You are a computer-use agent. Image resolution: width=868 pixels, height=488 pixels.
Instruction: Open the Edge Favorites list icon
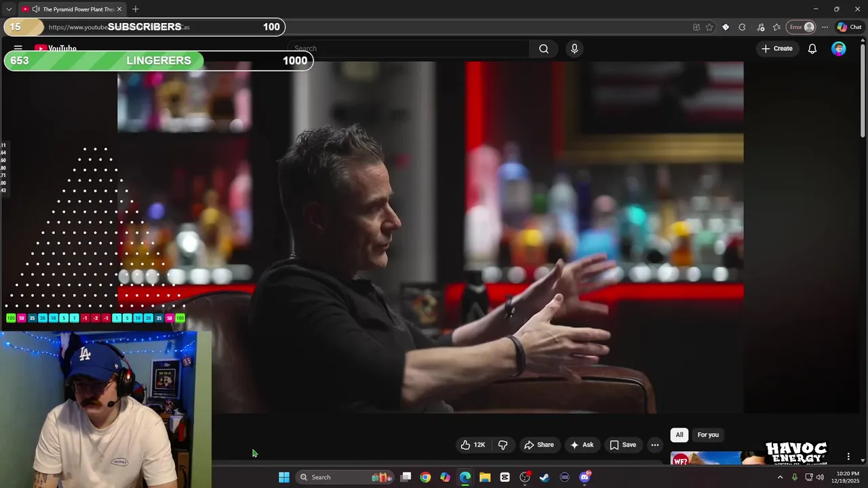click(x=776, y=27)
